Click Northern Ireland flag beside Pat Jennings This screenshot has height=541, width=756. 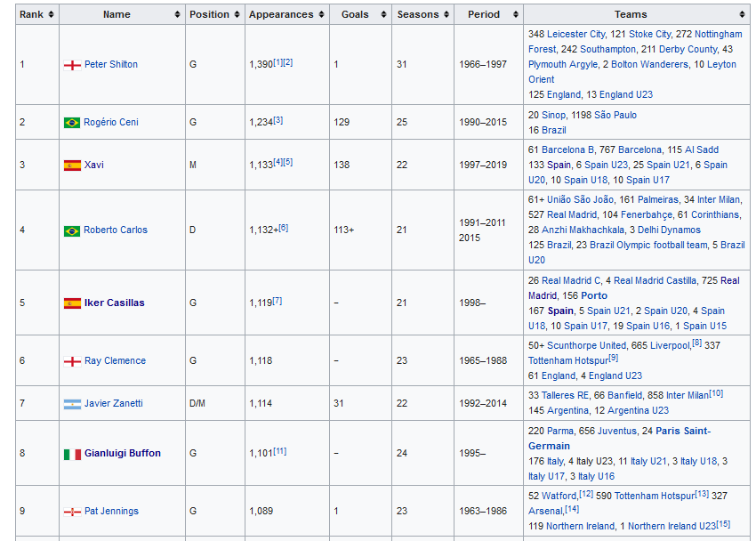[72, 512]
